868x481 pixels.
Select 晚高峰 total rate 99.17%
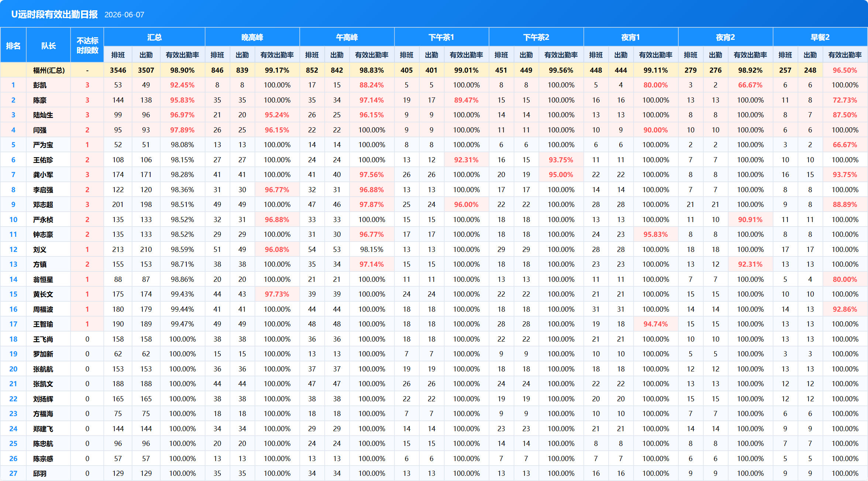click(x=277, y=70)
